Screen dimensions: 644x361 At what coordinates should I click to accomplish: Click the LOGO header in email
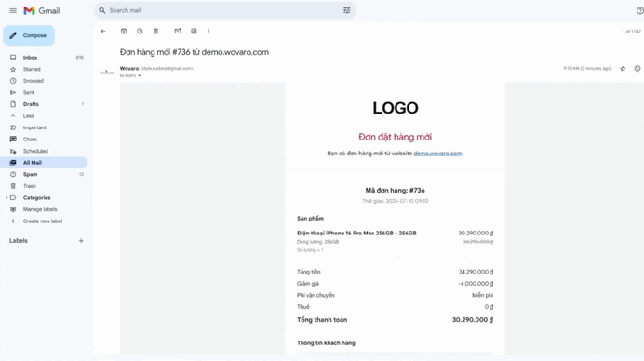click(396, 108)
